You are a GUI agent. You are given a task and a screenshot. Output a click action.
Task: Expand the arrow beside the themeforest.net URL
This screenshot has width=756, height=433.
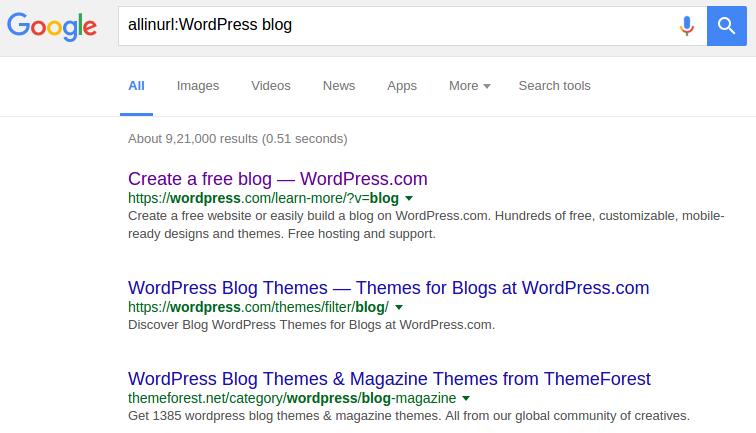pos(481,398)
